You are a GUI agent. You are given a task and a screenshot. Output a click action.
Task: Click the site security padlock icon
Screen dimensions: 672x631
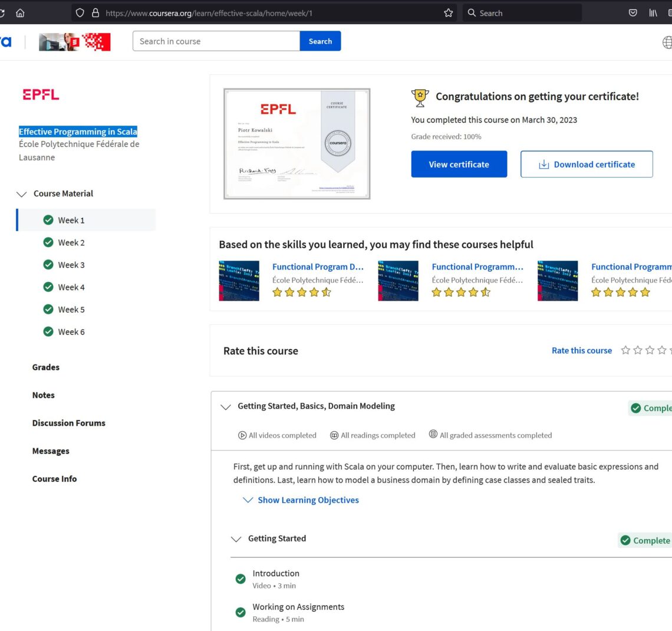pos(95,13)
